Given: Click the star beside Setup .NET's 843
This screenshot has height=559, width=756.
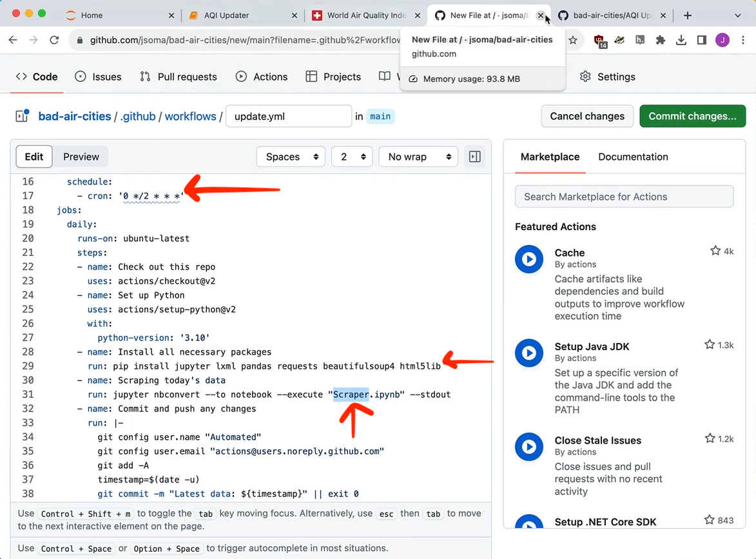Looking at the screenshot, I should 709,520.
